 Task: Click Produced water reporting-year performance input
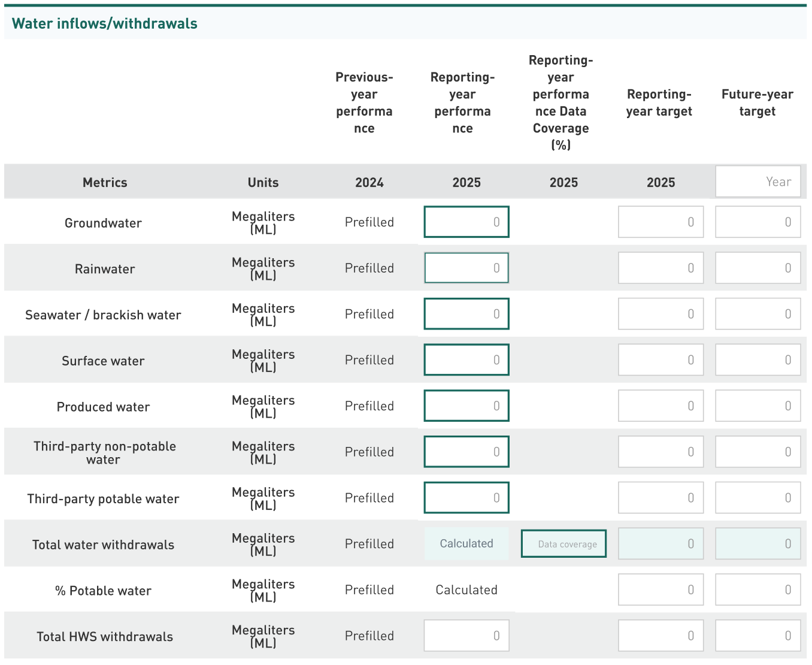pos(466,406)
